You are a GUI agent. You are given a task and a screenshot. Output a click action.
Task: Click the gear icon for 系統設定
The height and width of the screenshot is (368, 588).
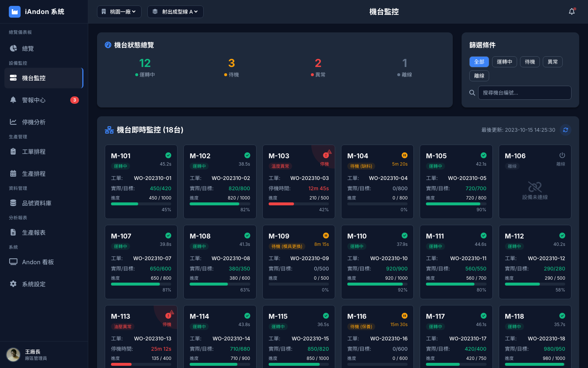pos(13,284)
